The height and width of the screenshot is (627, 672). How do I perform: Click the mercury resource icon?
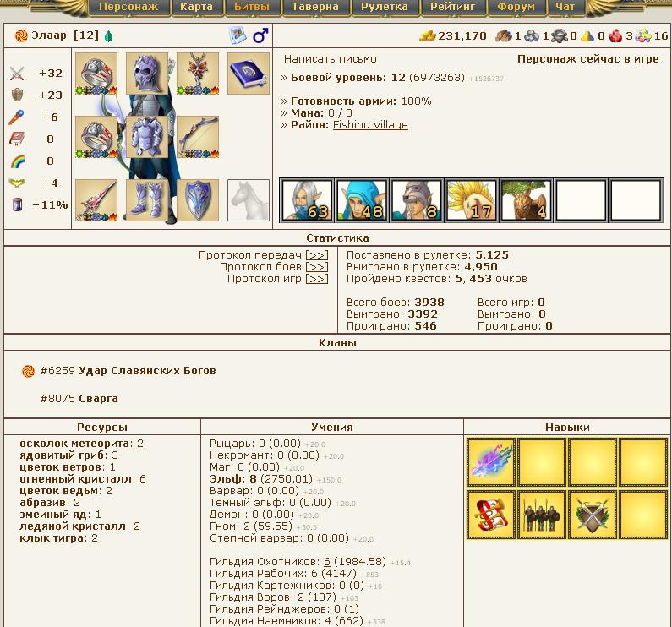(x=560, y=36)
